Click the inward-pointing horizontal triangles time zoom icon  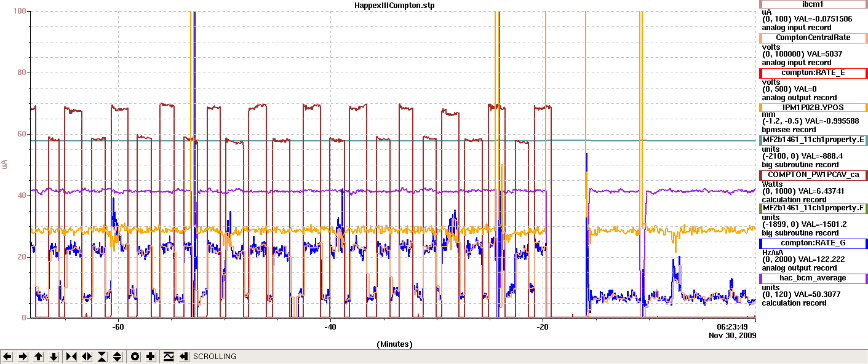pyautogui.click(x=71, y=357)
